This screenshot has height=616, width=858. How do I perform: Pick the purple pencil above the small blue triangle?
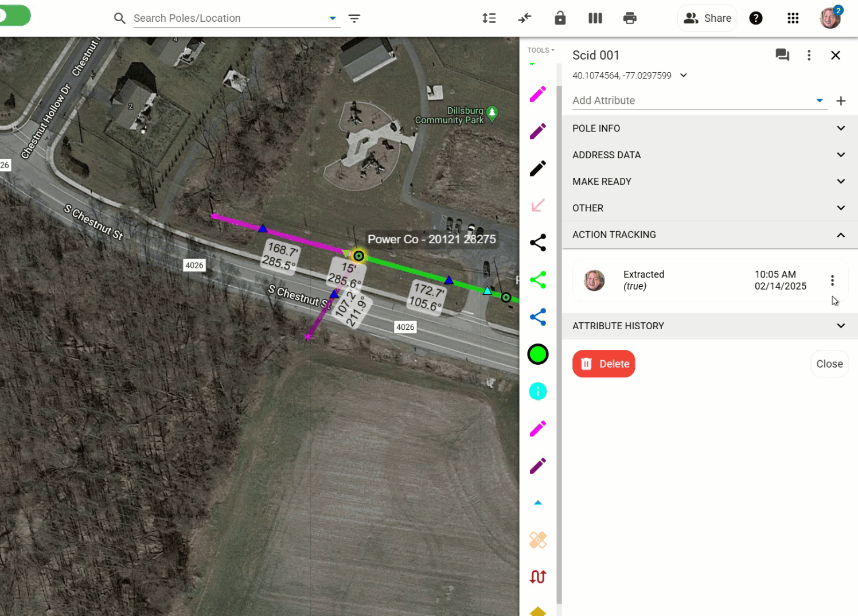point(537,466)
